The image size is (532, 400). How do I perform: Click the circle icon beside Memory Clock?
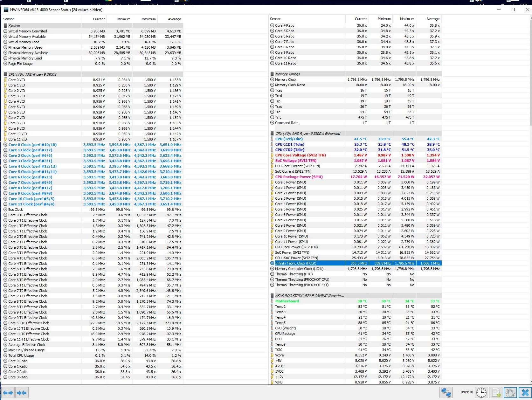tap(272, 79)
